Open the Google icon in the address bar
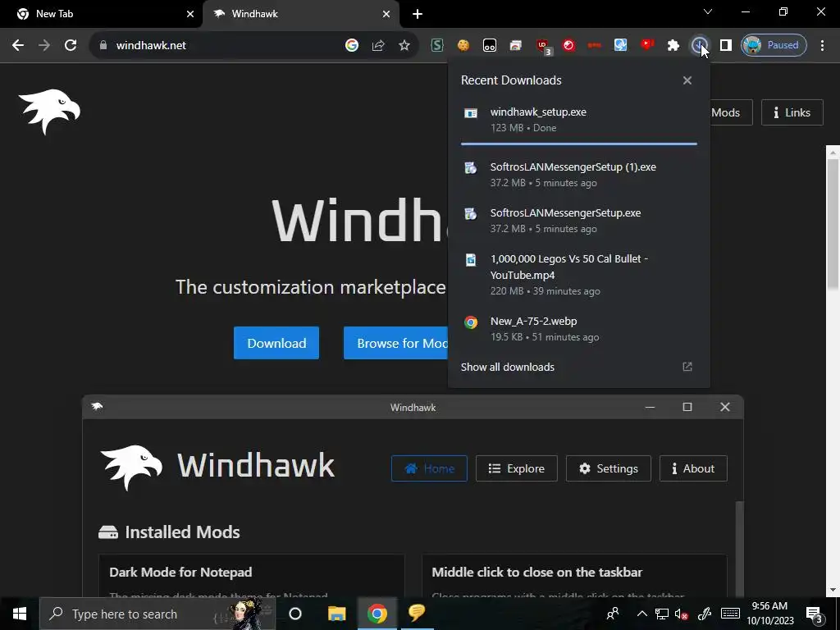The image size is (840, 630). coord(351,46)
